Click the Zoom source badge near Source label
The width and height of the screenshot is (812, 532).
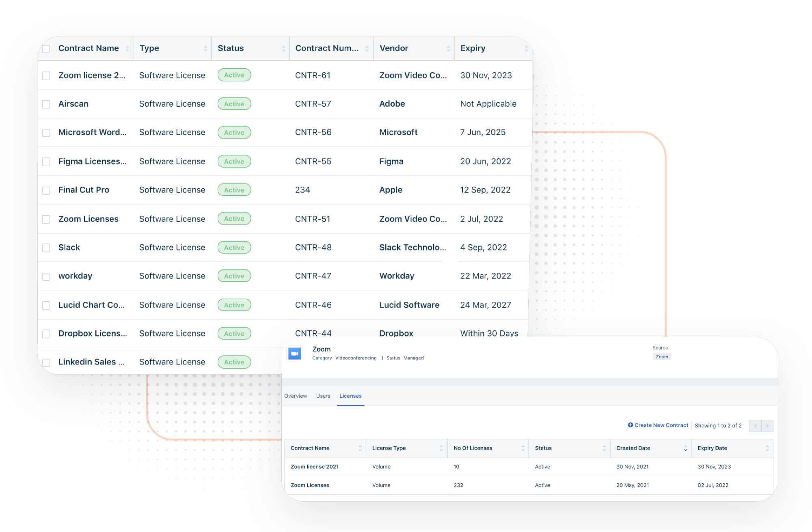click(662, 357)
